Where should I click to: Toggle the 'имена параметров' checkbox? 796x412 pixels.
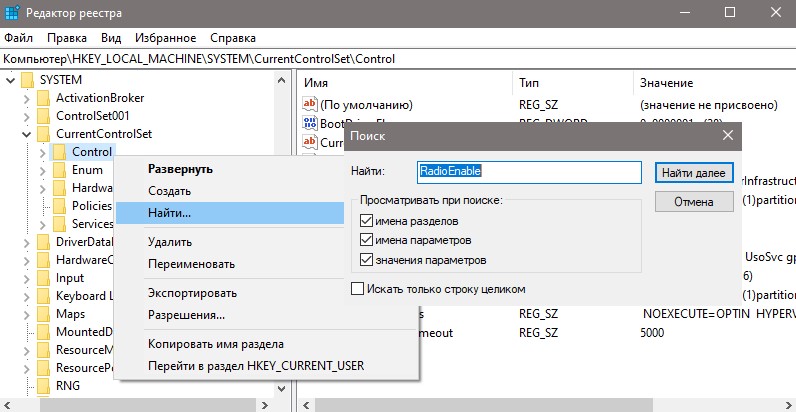click(366, 240)
